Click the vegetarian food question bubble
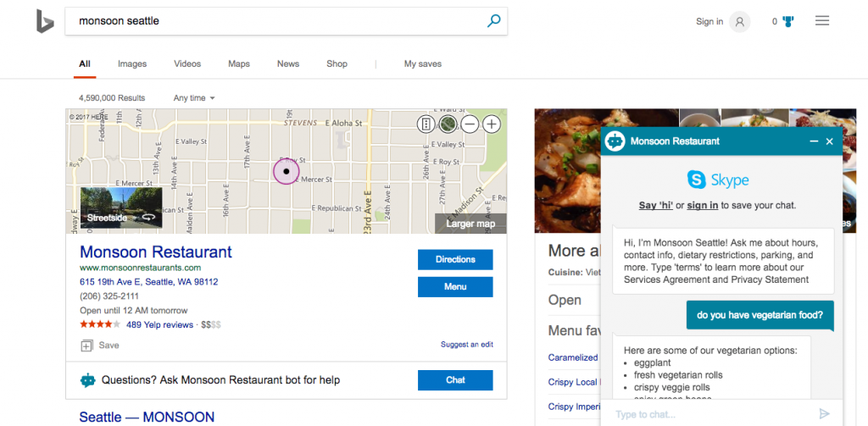 point(759,315)
